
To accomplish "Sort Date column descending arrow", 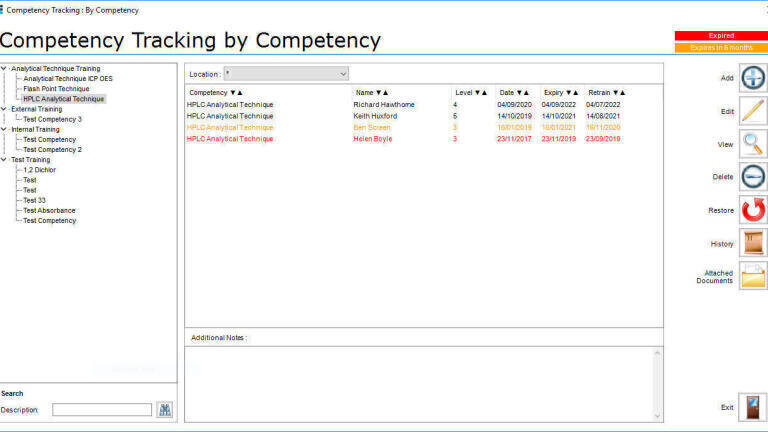I will tap(519, 93).
